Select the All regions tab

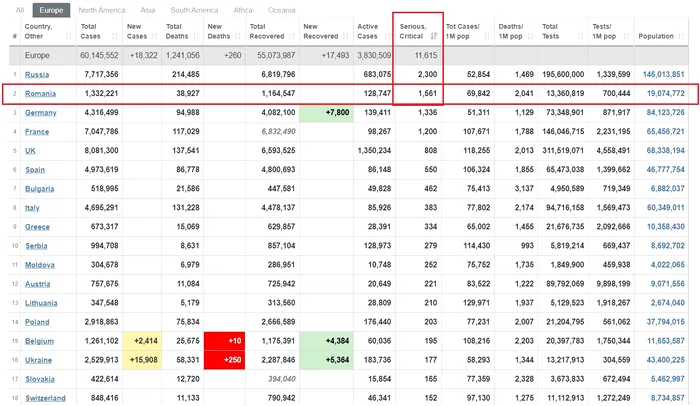[x=19, y=10]
